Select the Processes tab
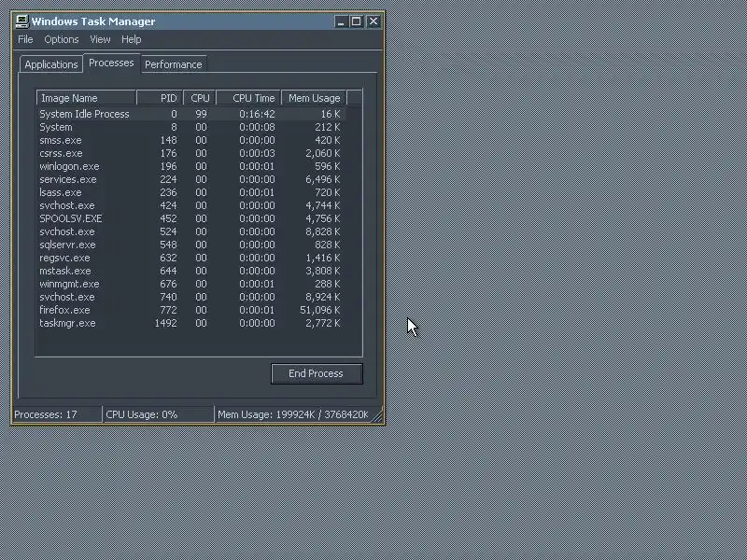747x560 pixels. click(x=111, y=63)
